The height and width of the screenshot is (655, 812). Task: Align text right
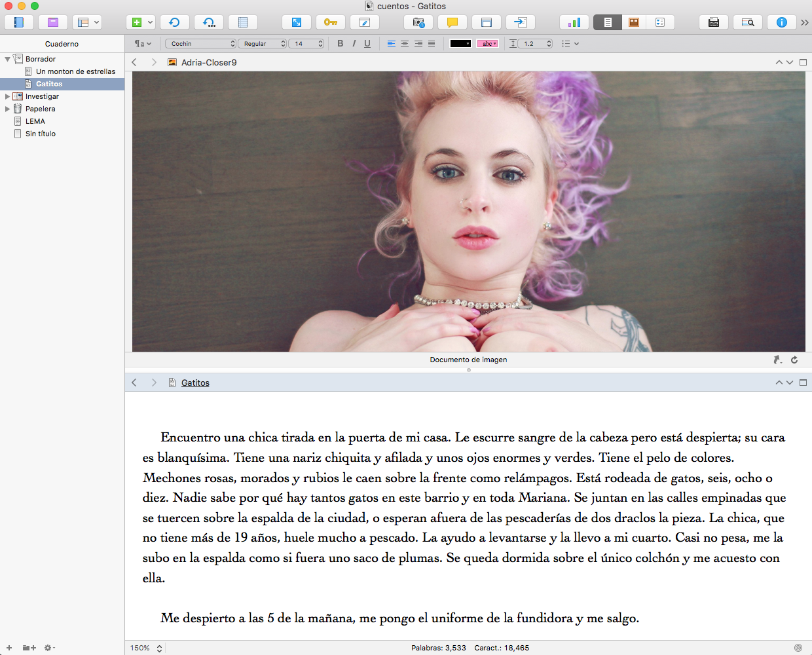point(418,44)
